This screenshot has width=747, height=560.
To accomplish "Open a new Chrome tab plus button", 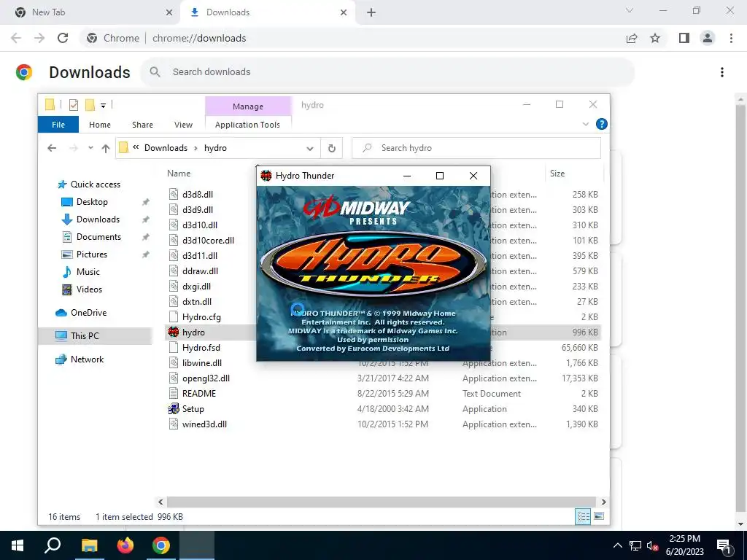I will [x=371, y=12].
